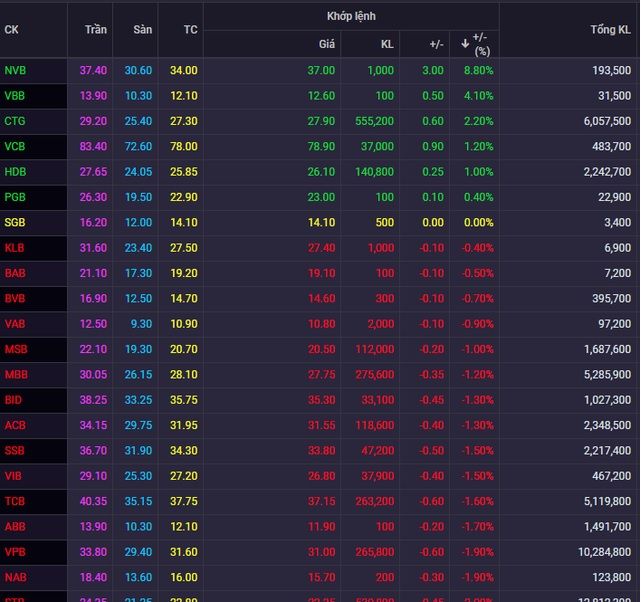Select the VPB ticker symbol
This screenshot has height=602, width=641.
point(15,552)
